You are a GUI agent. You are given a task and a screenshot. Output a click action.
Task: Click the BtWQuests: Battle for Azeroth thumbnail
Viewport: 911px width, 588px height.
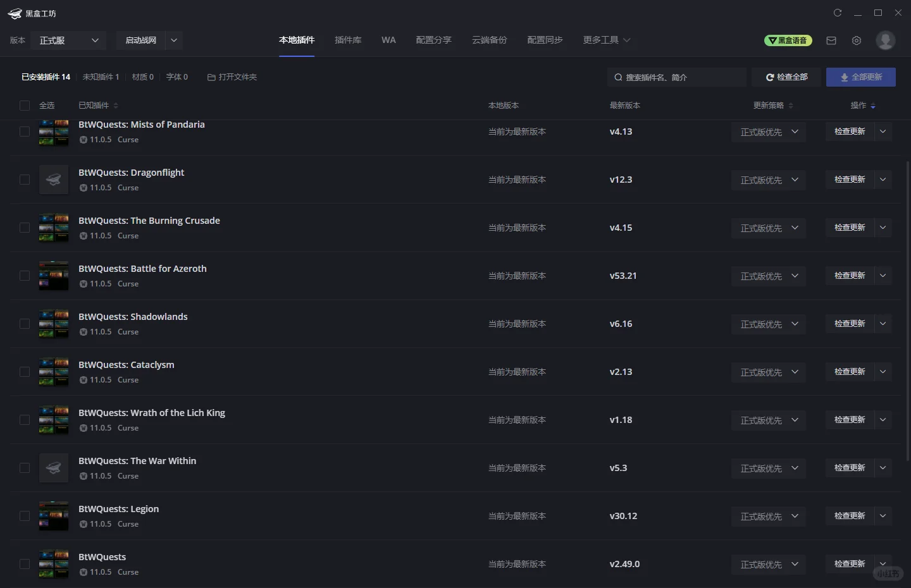click(x=54, y=276)
